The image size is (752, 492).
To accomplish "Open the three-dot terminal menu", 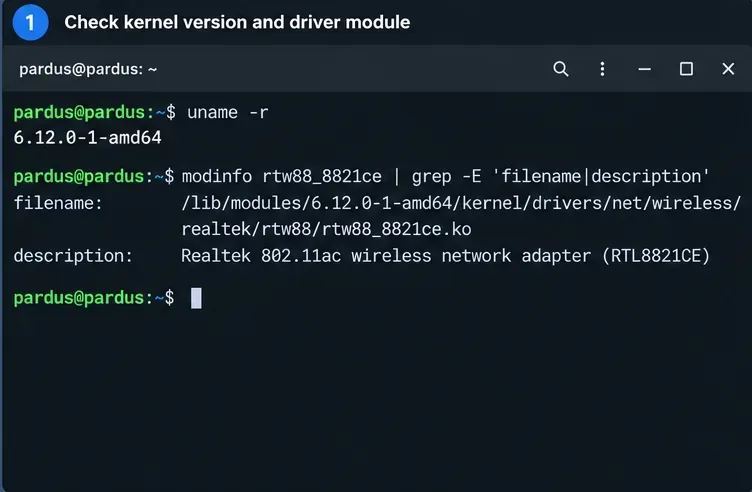I will click(602, 69).
